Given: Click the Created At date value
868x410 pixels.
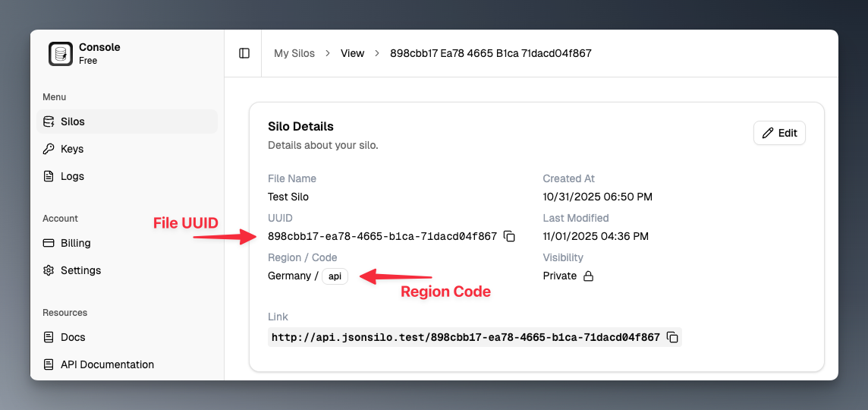Looking at the screenshot, I should (598, 197).
